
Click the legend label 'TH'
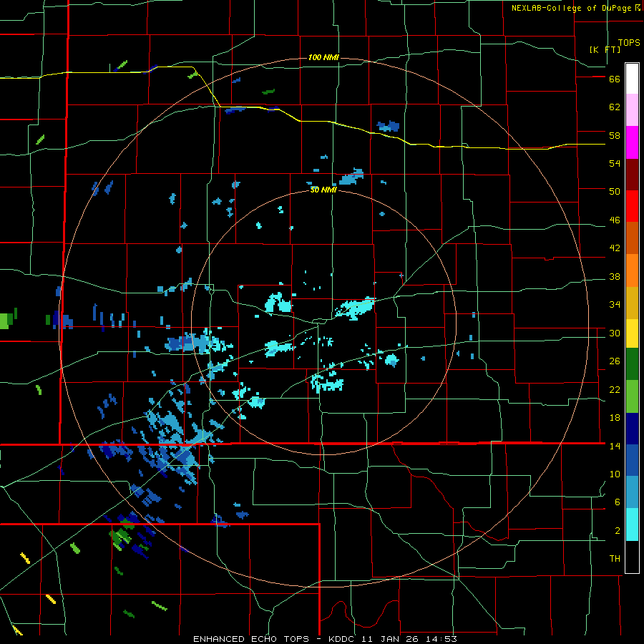615,559
